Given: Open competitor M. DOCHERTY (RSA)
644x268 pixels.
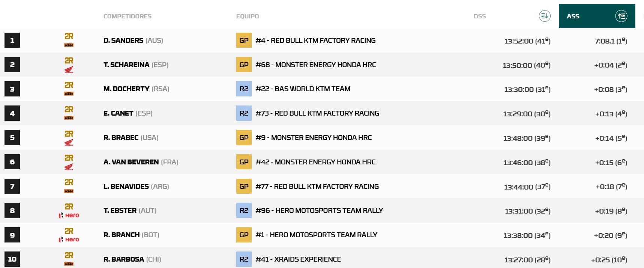Looking at the screenshot, I should click(x=136, y=89).
